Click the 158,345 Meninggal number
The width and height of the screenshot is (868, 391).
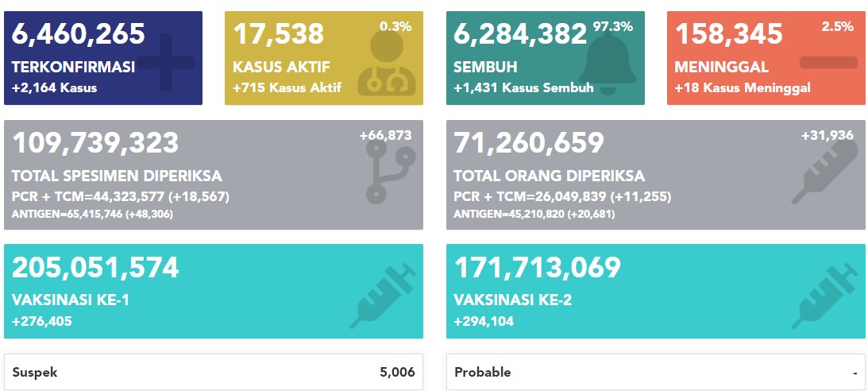click(728, 33)
